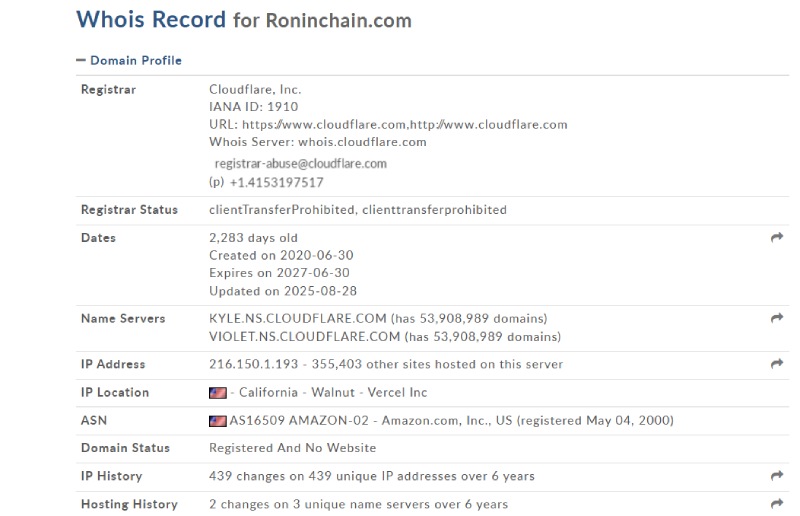Select the clientTransferProhibited status text
Screen dimensions: 800x516
(x=358, y=210)
